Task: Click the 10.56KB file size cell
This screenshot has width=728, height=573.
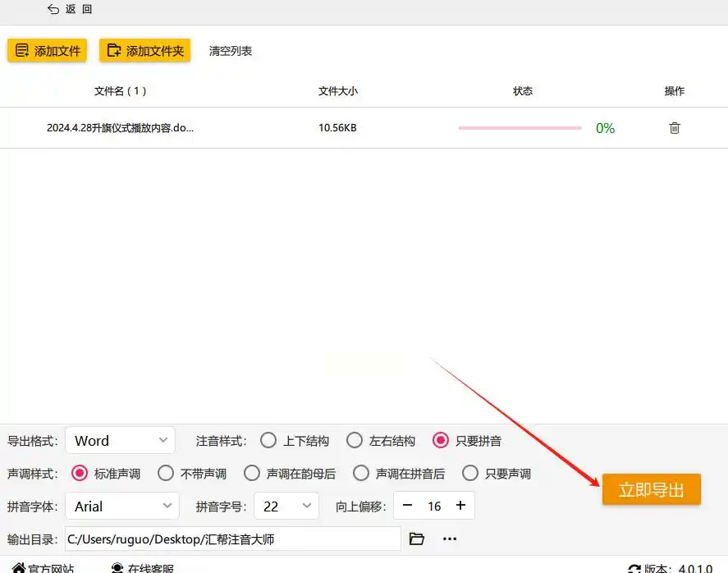Action: click(337, 128)
